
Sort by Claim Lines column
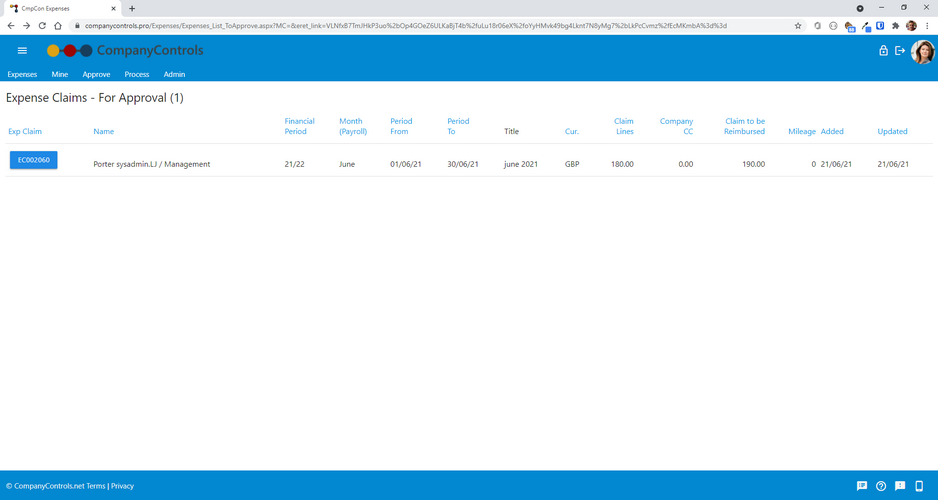(x=624, y=126)
